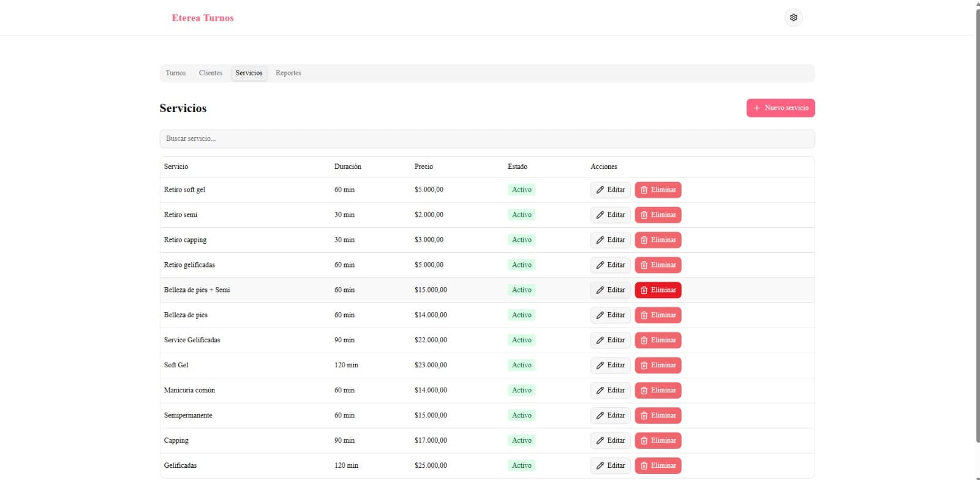The height and width of the screenshot is (480, 980).
Task: Switch to the Turnos tab
Action: tap(175, 73)
